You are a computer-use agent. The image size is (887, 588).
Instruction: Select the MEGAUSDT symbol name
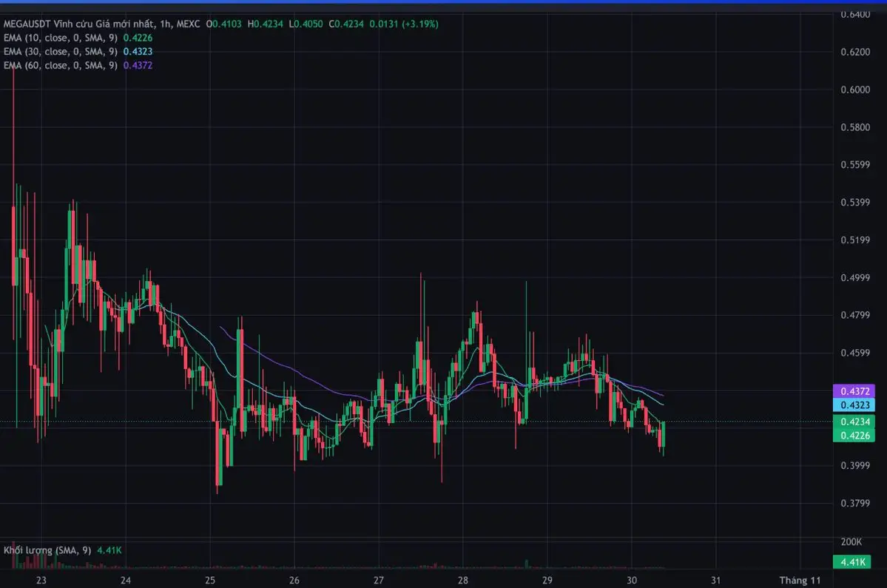click(x=28, y=24)
